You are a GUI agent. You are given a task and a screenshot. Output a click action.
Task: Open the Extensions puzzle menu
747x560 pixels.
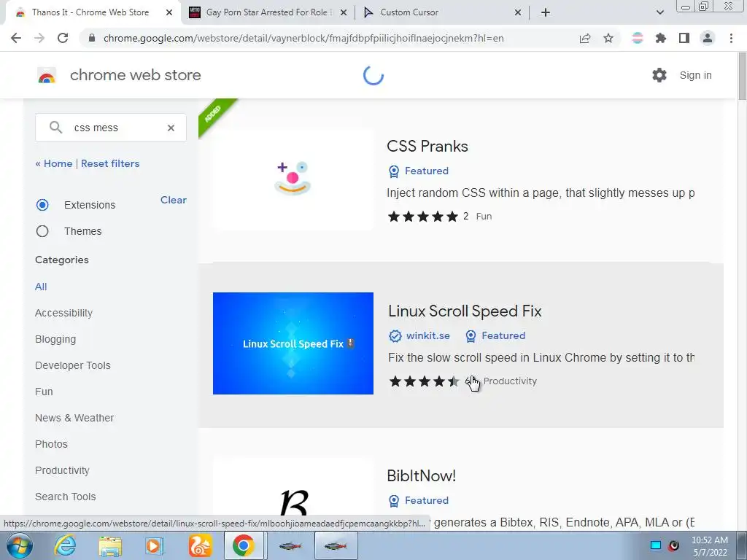[661, 38]
